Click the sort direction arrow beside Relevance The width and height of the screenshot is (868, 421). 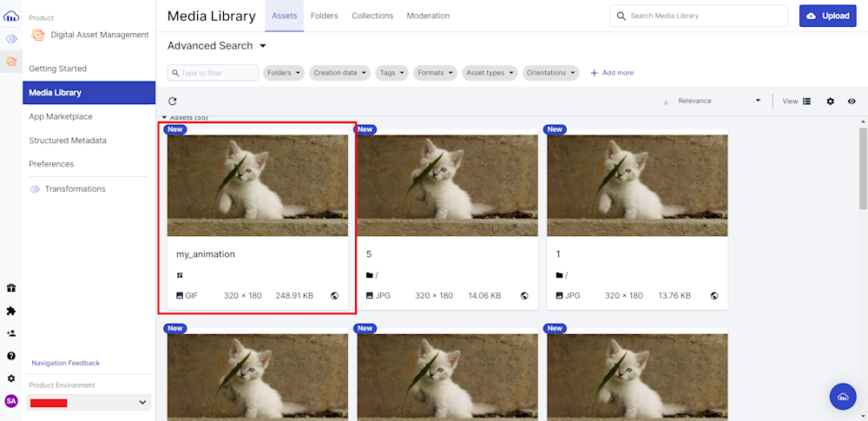(x=666, y=102)
